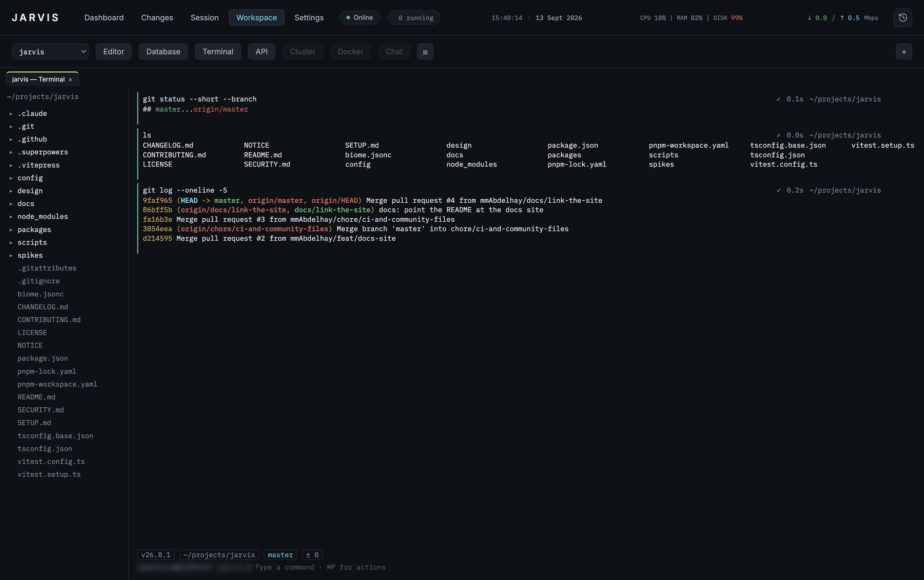Image resolution: width=924 pixels, height=580 pixels.
Task: Click the 0 running indicator
Action: pyautogui.click(x=415, y=18)
